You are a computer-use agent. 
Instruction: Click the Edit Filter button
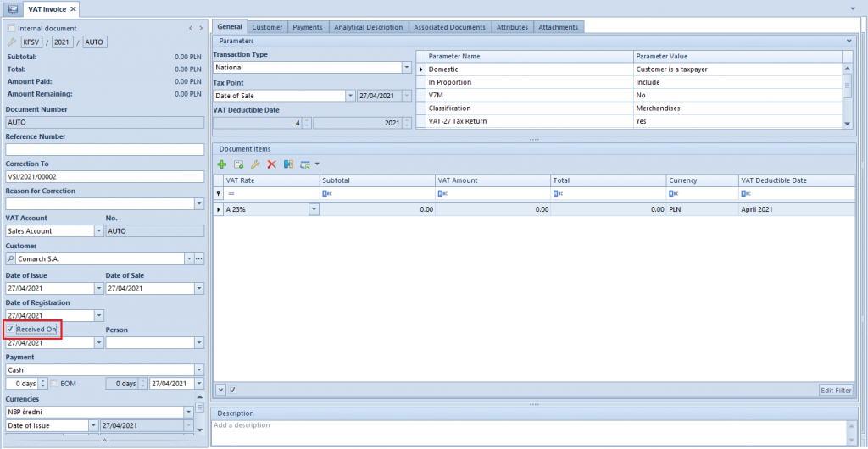(836, 391)
